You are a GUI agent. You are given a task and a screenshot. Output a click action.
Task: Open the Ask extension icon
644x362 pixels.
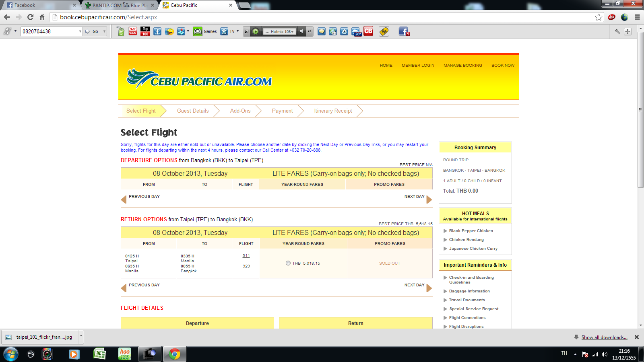(611, 17)
